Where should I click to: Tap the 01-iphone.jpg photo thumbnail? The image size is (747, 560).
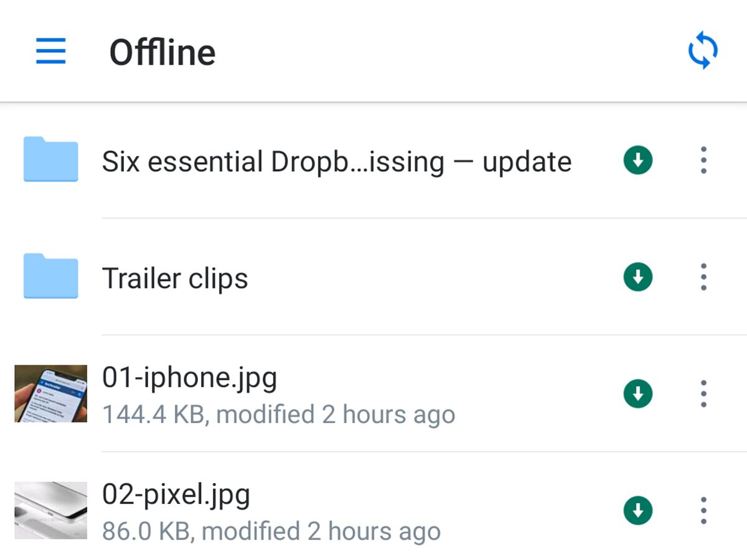tap(50, 393)
